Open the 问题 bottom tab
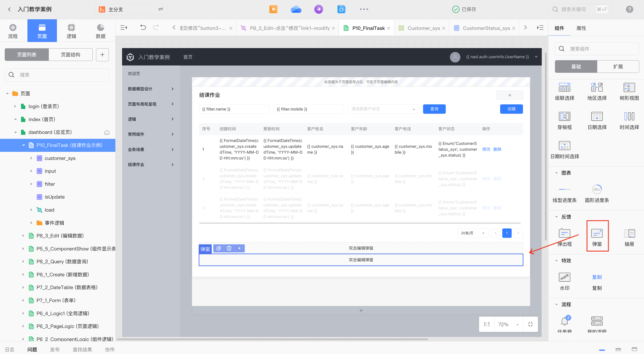The height and width of the screenshot is (354, 644). pos(32,350)
